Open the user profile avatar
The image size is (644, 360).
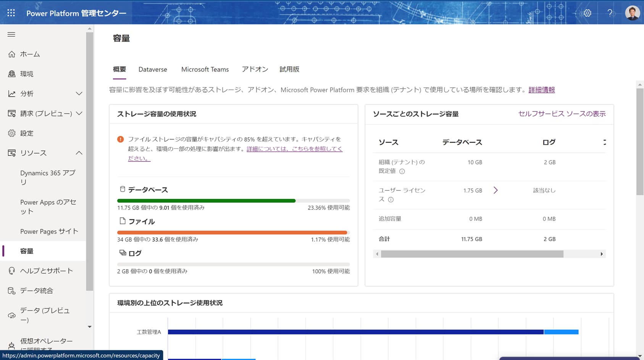(x=633, y=13)
